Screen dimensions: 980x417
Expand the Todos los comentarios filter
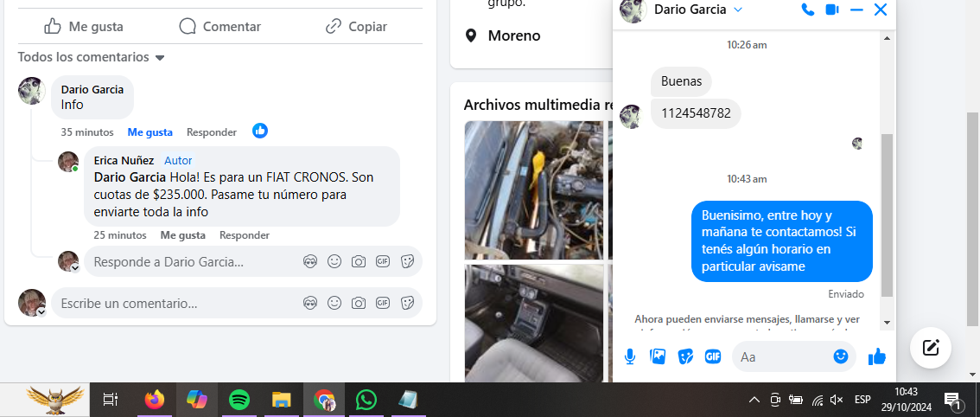pyautogui.click(x=91, y=57)
